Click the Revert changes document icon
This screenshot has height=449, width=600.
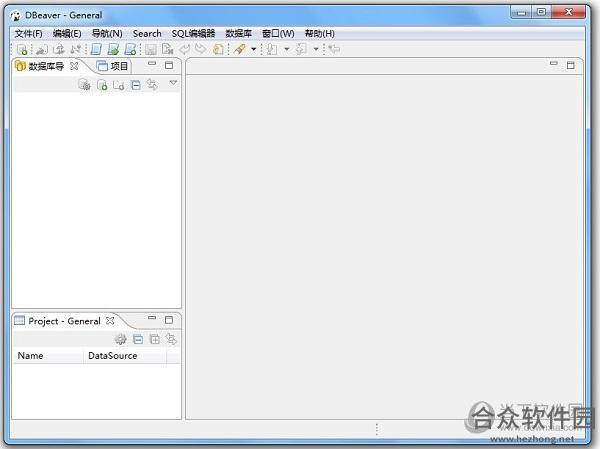point(168,49)
